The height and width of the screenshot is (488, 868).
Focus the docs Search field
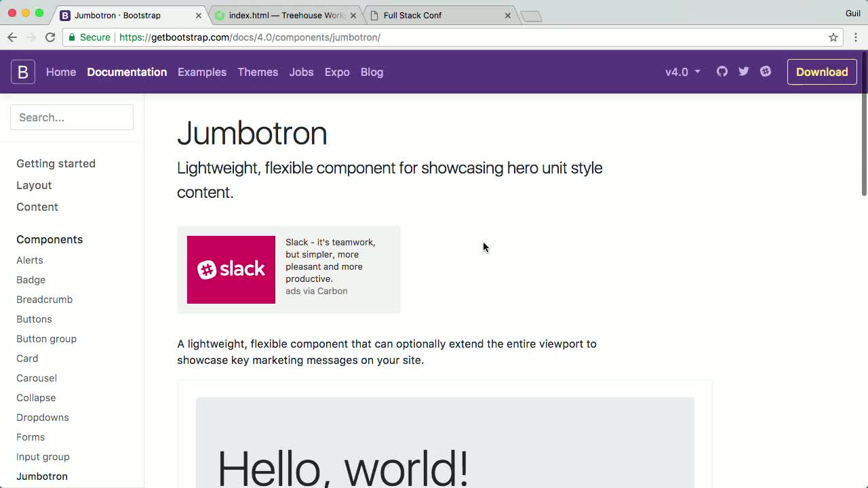pos(72,117)
